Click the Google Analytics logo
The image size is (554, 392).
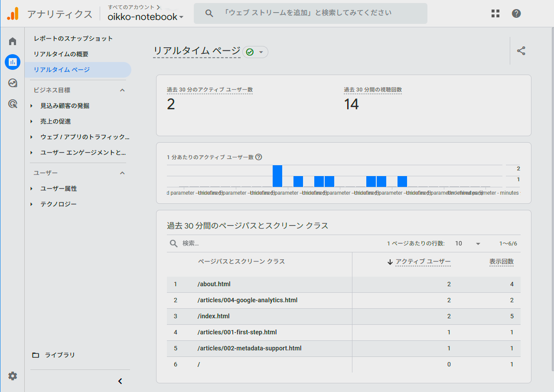[13, 13]
